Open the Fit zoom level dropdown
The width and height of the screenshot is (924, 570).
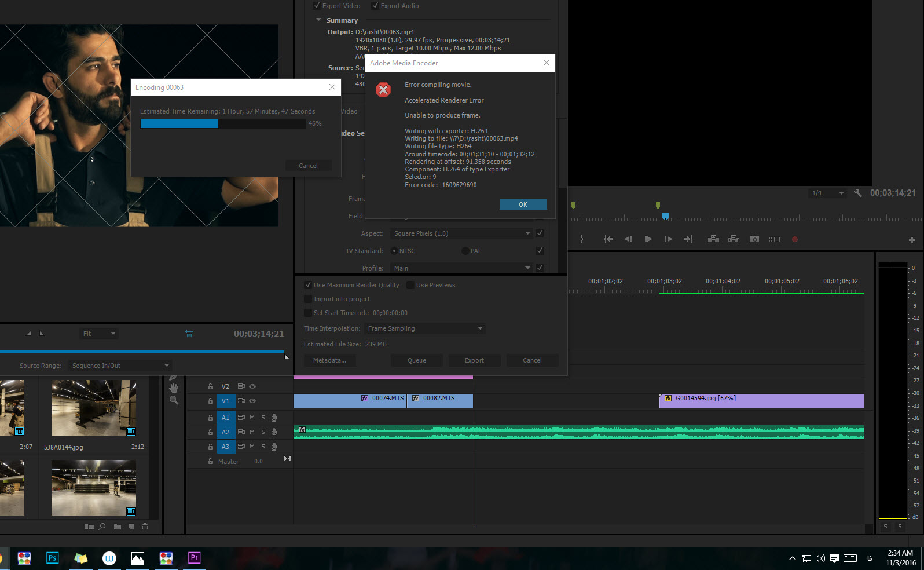(99, 334)
